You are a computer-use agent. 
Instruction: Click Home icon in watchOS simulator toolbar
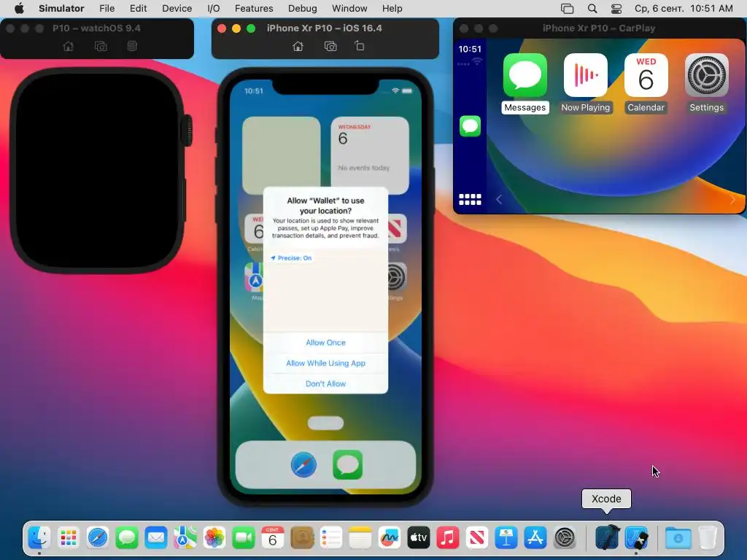[69, 46]
